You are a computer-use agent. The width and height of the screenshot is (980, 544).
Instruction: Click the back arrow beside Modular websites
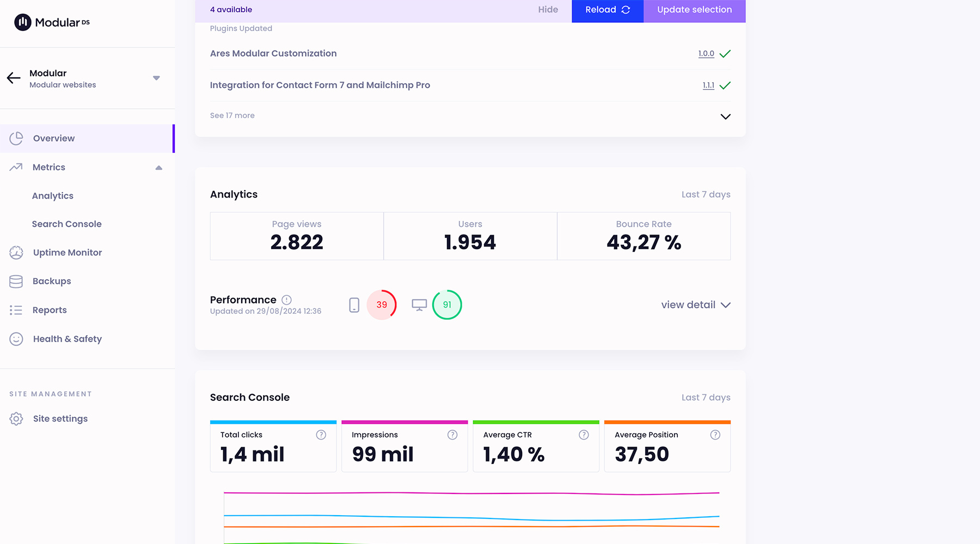[x=14, y=78]
